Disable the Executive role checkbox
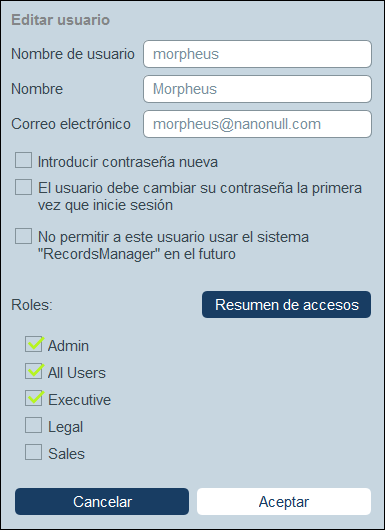The height and width of the screenshot is (530, 385). [33, 398]
